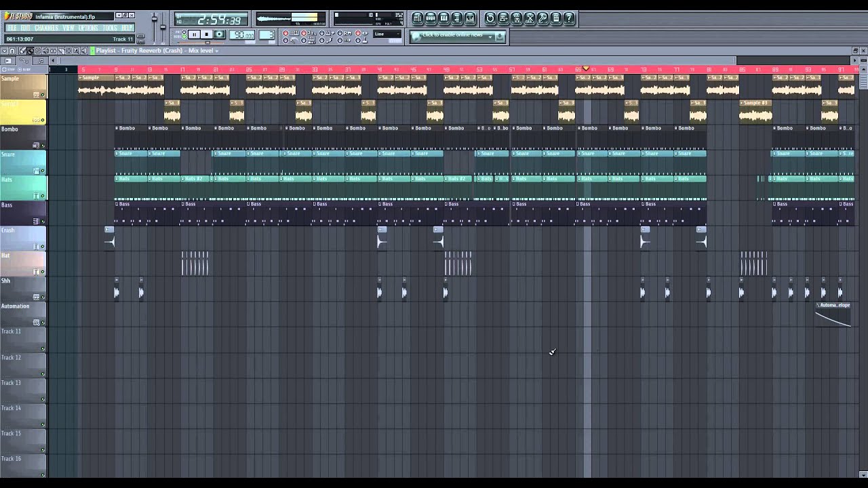Mute the Automation track

43,323
